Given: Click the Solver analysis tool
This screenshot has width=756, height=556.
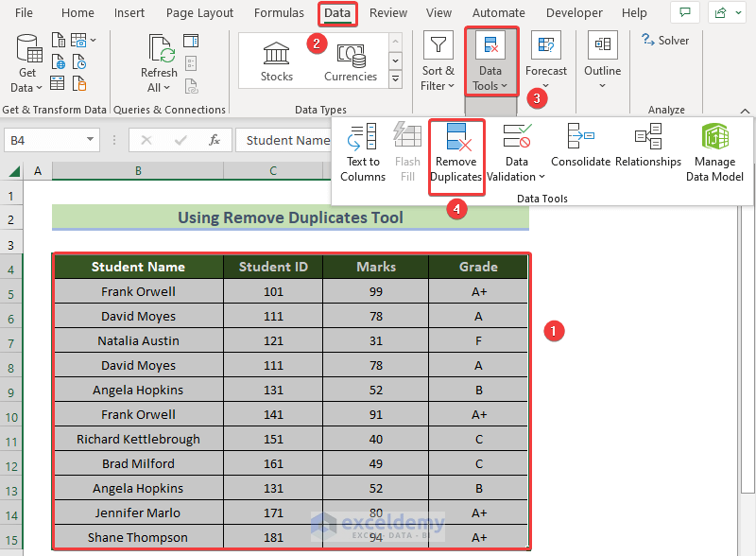Looking at the screenshot, I should [665, 41].
